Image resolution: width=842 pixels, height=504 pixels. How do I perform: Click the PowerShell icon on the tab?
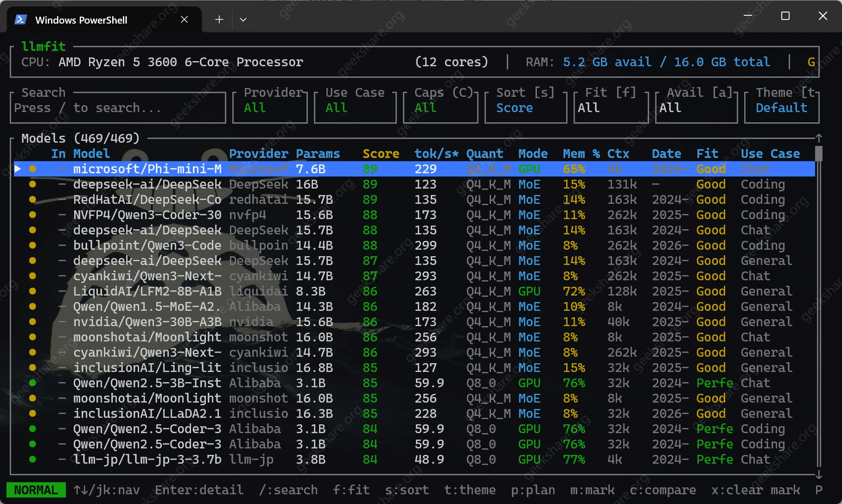(x=20, y=19)
